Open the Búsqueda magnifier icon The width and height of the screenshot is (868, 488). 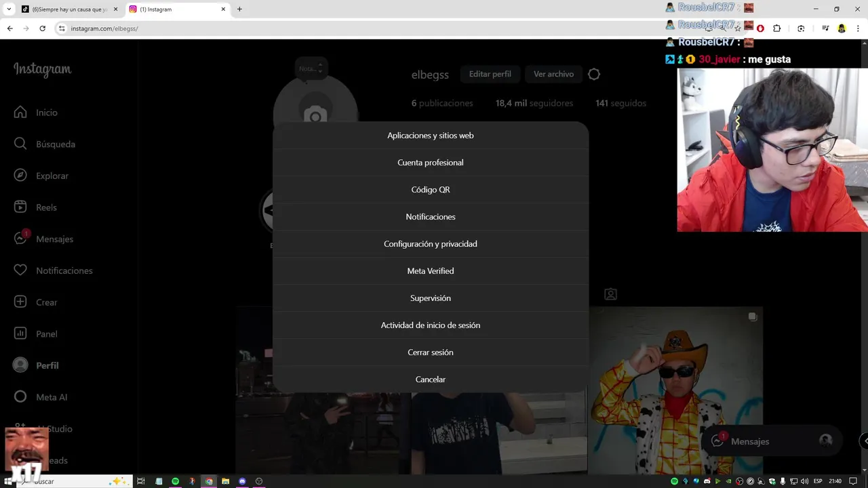(x=20, y=144)
